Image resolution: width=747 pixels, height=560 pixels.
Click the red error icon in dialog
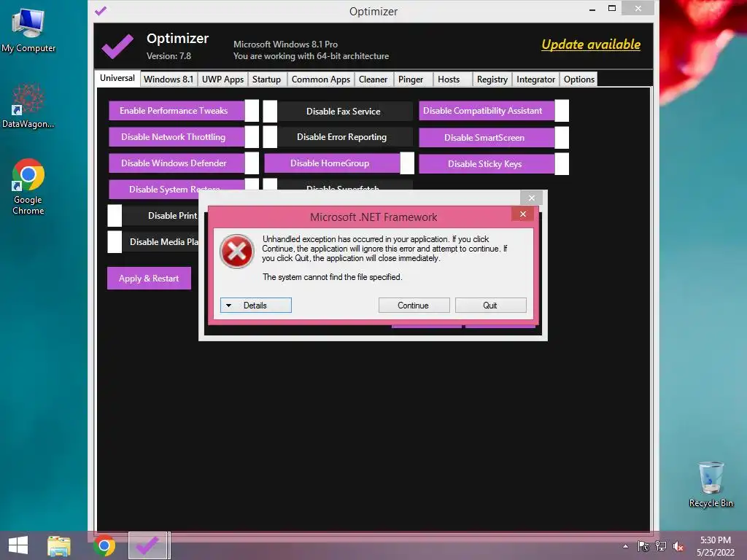tap(237, 251)
